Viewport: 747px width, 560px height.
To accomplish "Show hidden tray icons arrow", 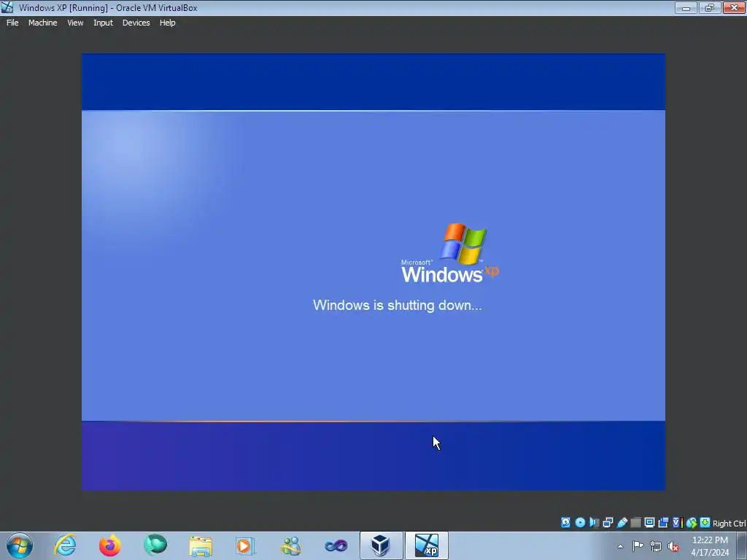I will (620, 546).
